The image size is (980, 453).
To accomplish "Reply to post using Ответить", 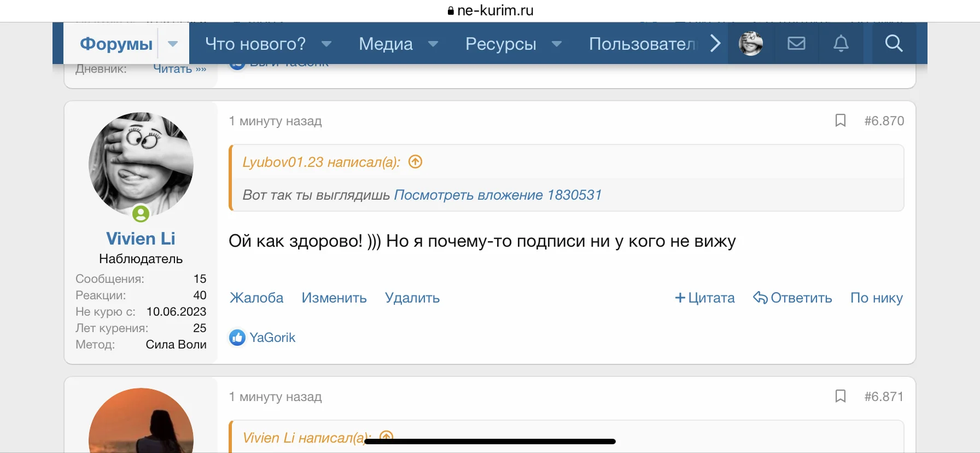I will (x=792, y=298).
